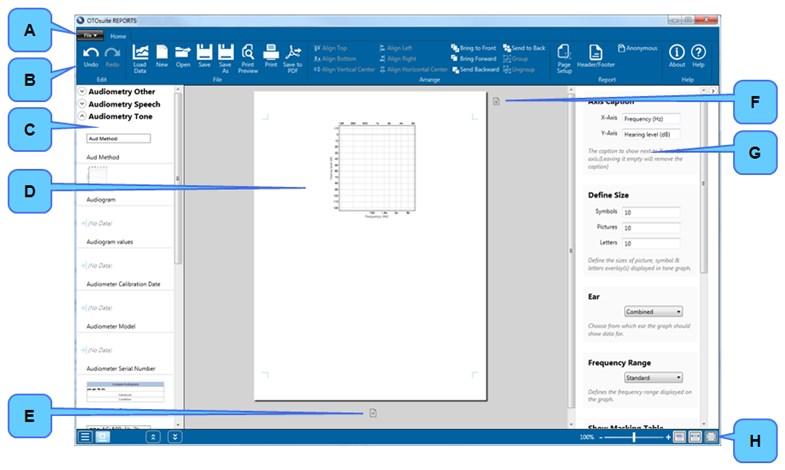Switch to the list view icon in status bar
Image resolution: width=785 pixels, height=470 pixels.
[x=85, y=436]
